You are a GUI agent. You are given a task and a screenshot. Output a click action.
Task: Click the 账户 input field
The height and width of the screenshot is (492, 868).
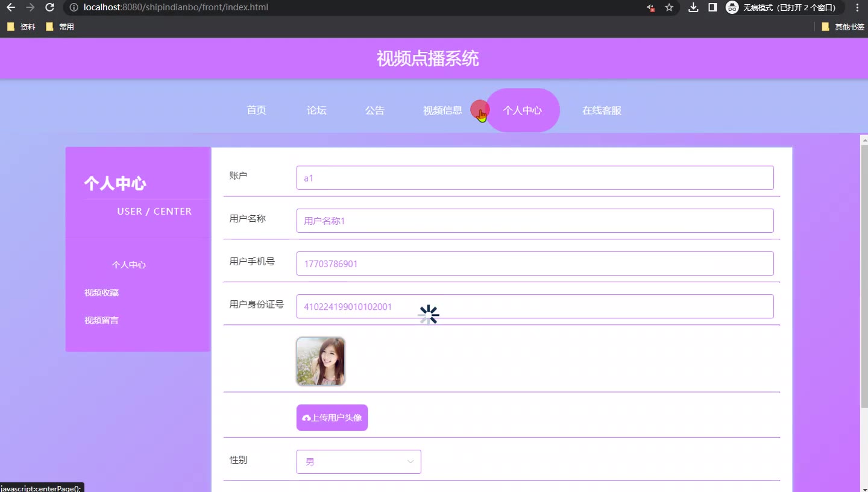click(x=535, y=178)
